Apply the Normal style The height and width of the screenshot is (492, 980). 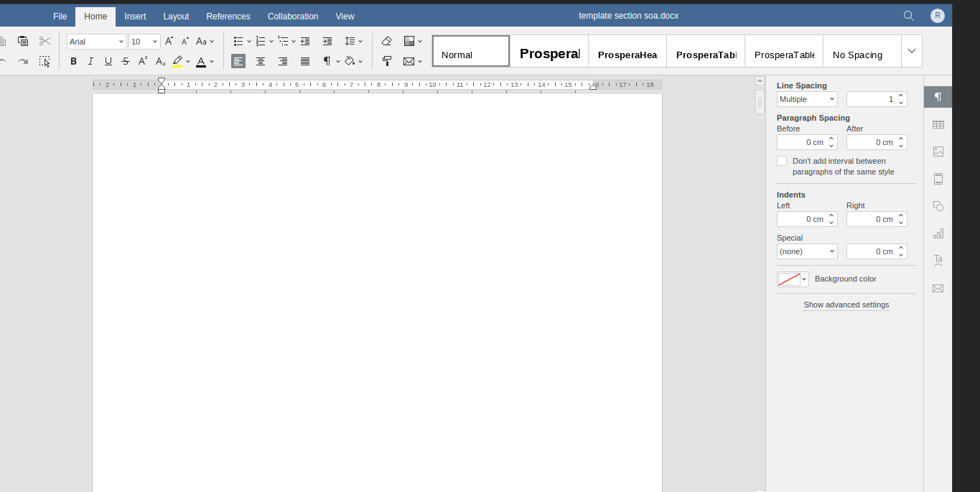pos(471,51)
